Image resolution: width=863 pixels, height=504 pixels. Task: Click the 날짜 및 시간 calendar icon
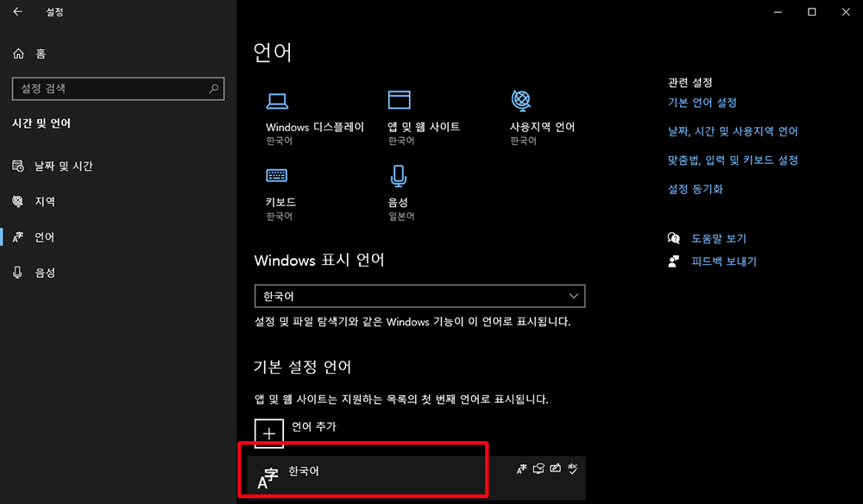tap(17, 166)
